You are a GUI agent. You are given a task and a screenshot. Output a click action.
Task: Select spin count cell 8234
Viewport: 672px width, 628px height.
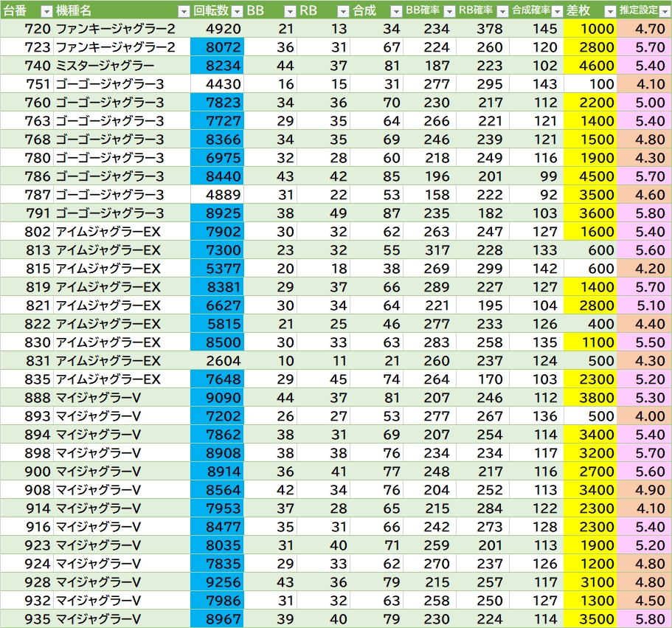click(x=218, y=66)
